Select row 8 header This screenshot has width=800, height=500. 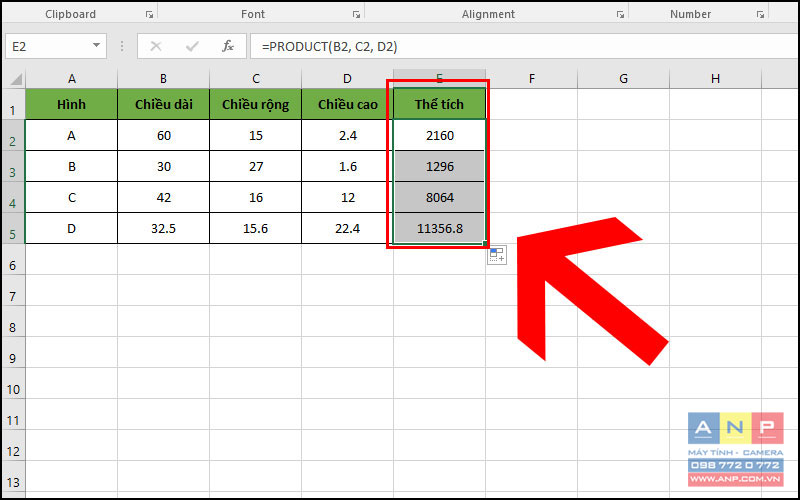(13, 322)
